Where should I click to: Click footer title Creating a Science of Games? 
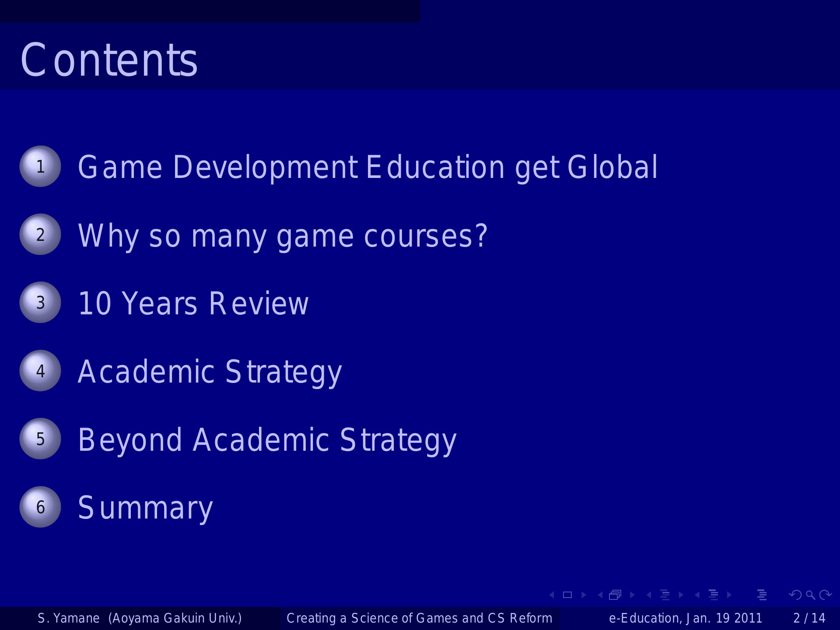coord(420,618)
